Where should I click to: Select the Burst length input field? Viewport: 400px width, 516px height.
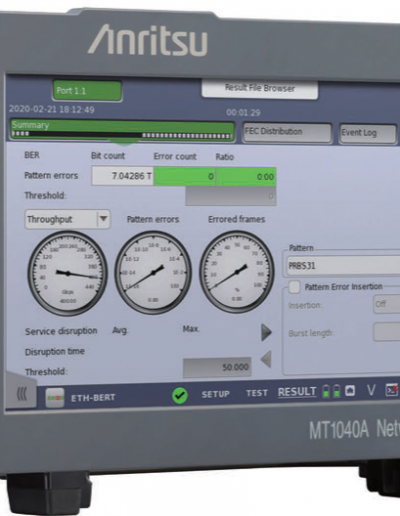pos(387,332)
